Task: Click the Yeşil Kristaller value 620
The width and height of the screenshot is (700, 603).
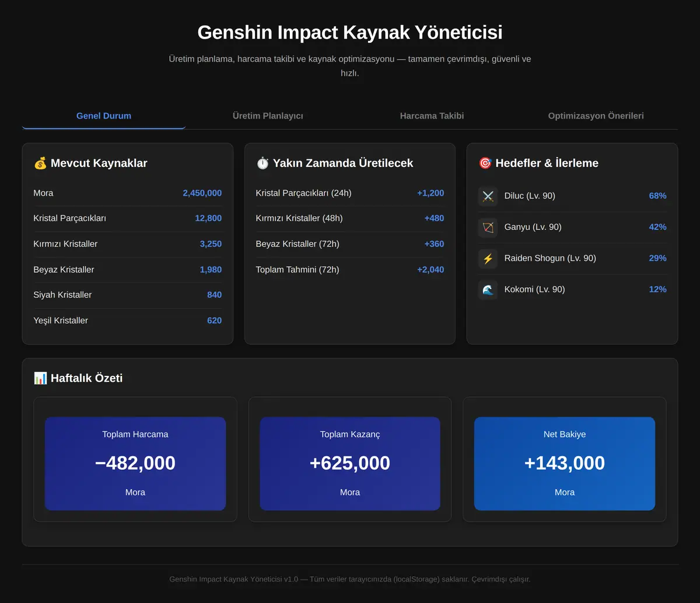Action: click(214, 320)
